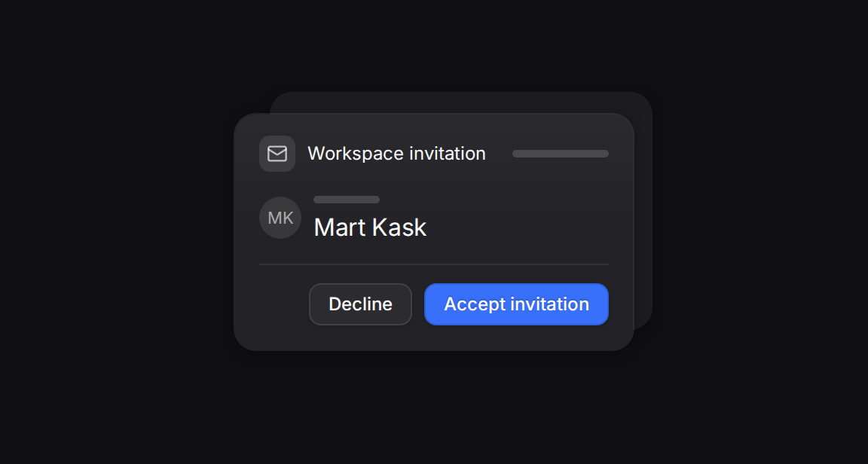This screenshot has height=464, width=868.
Task: Click the gray placeholder bar beside the title
Action: [x=561, y=154]
